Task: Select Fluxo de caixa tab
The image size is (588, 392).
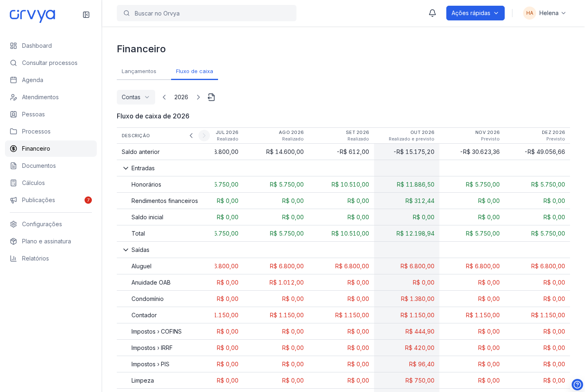Action: (194, 71)
